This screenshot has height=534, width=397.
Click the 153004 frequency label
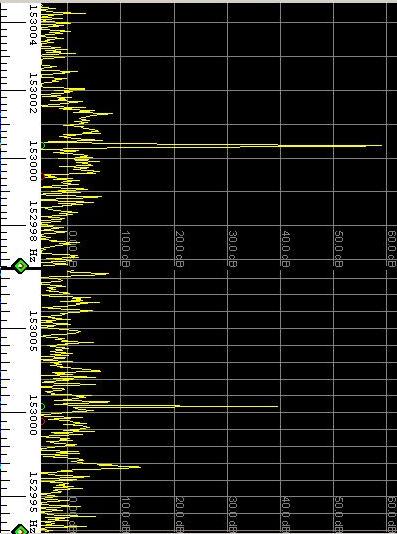pyautogui.click(x=33, y=25)
